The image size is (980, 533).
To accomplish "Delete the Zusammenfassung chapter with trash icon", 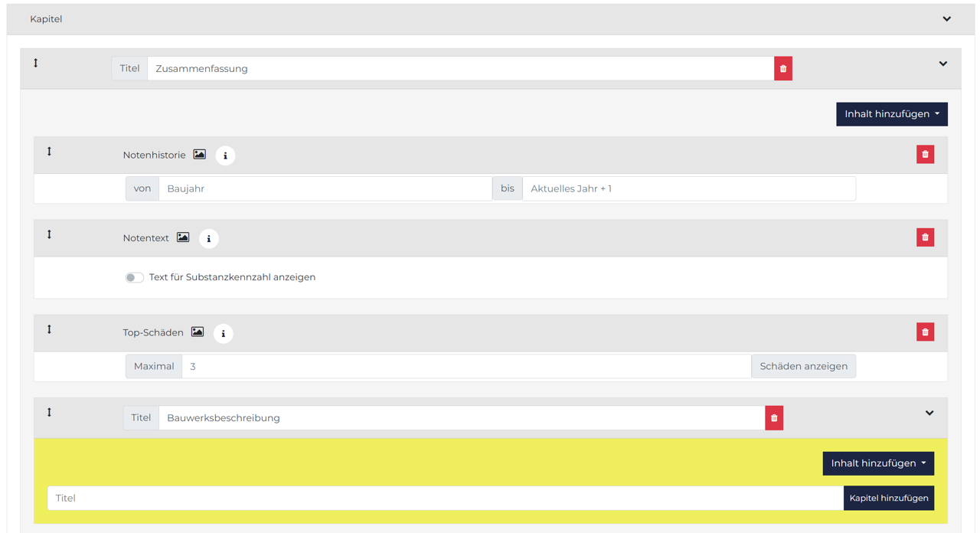I will [782, 69].
